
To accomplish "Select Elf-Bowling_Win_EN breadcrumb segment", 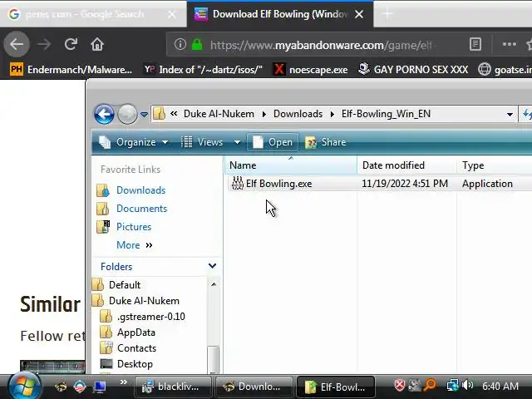I will (x=386, y=114).
